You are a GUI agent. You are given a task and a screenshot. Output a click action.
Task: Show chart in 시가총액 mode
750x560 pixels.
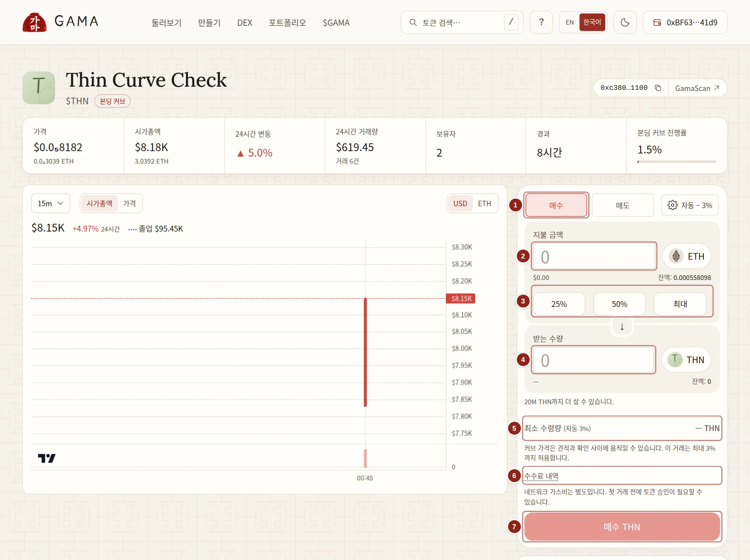click(99, 203)
